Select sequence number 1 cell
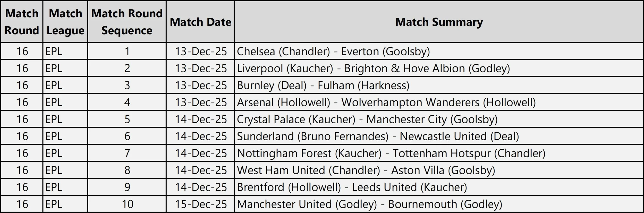 [x=127, y=51]
